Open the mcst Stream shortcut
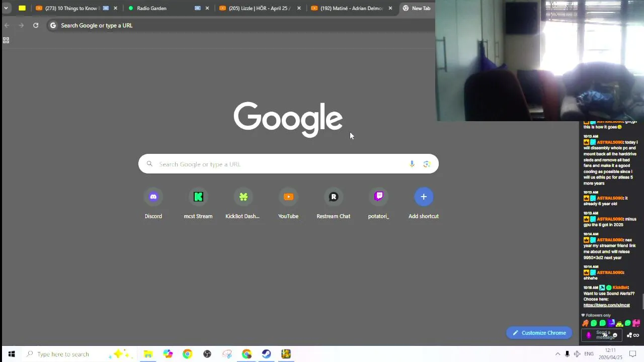644x362 pixels. [x=198, y=203]
